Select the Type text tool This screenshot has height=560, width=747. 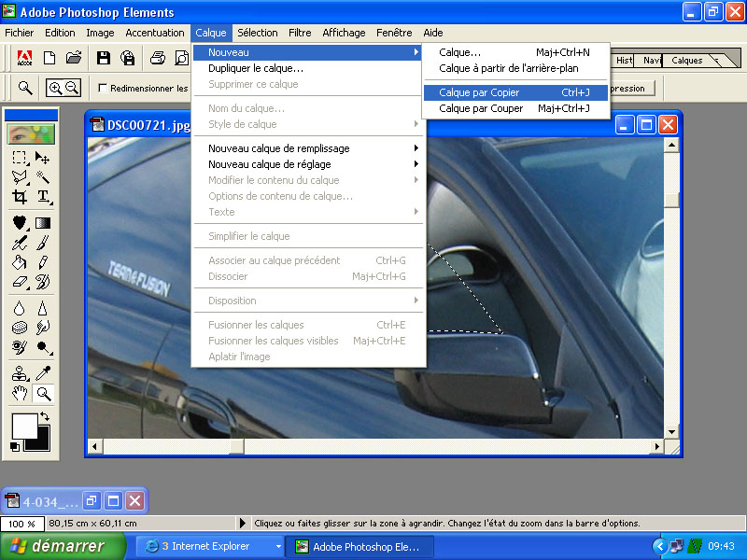(x=43, y=196)
